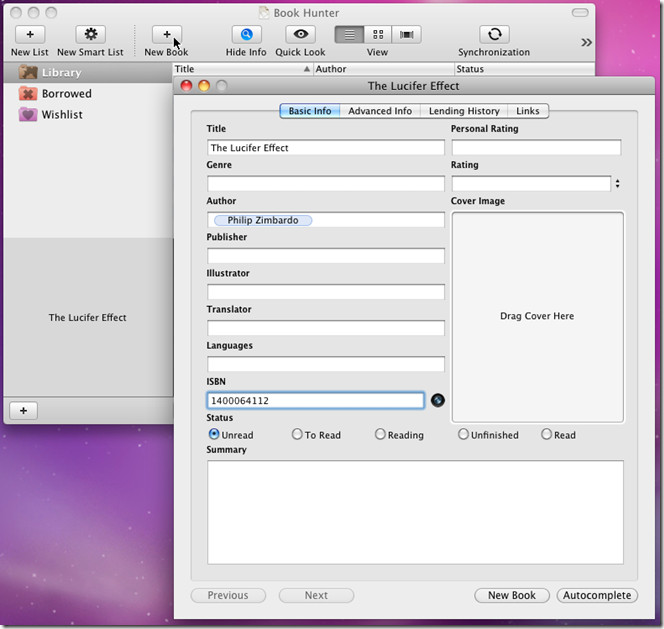
Task: Click the Philip Zimbardo author token
Action: (263, 220)
